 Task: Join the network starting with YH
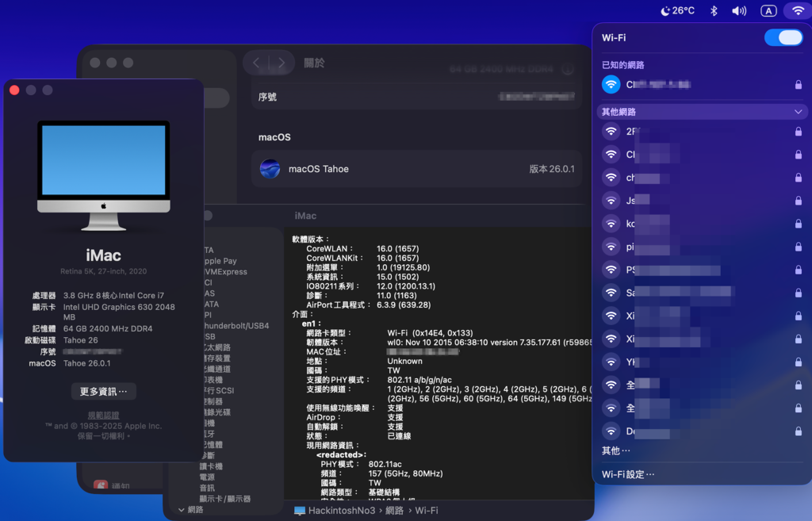(x=702, y=362)
